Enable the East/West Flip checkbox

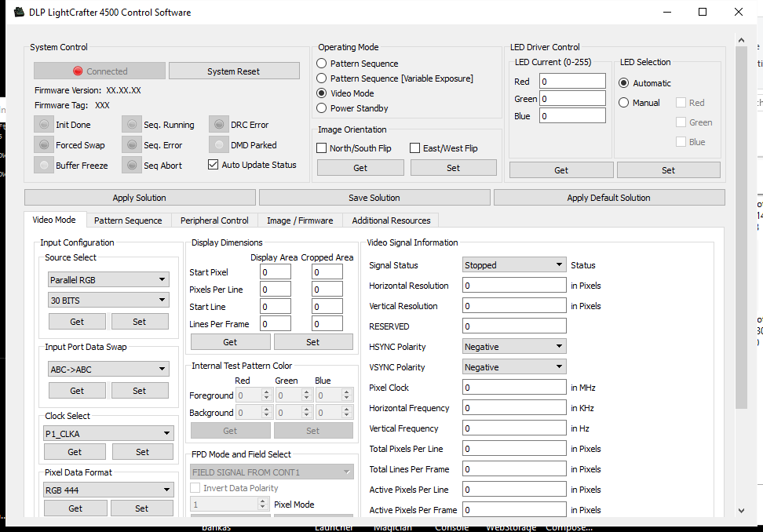415,148
